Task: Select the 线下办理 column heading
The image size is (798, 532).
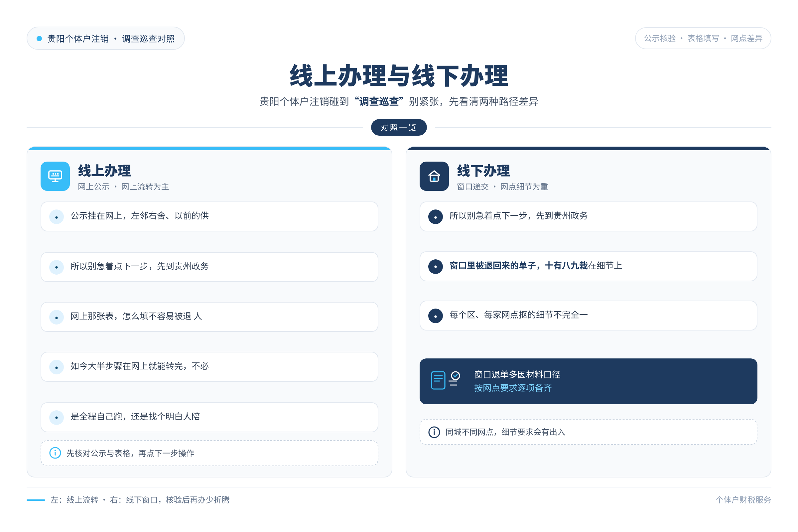Action: (483, 171)
